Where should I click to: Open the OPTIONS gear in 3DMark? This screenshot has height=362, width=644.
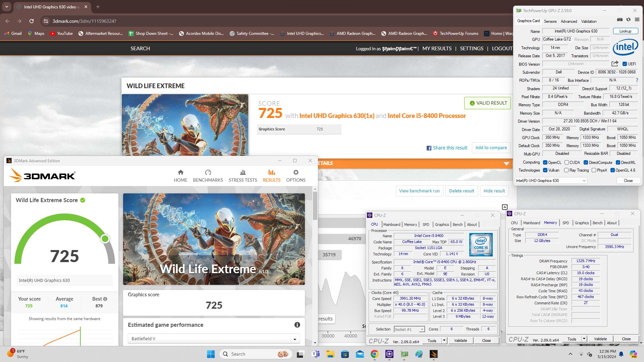coord(296,176)
